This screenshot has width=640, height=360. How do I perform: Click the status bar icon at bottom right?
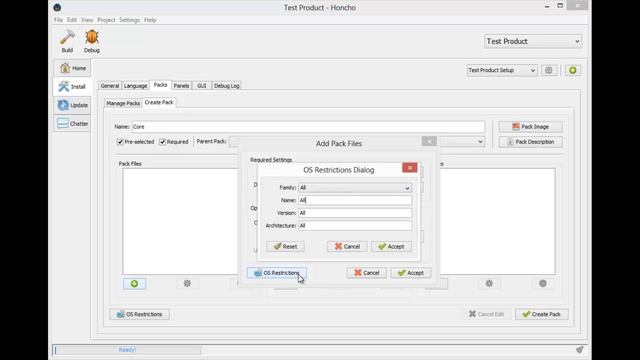click(x=580, y=350)
